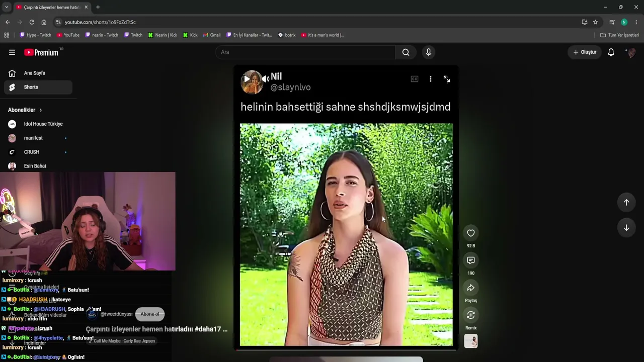The width and height of the screenshot is (644, 362).
Task: Install app icon in the address bar
Action: pyautogui.click(x=584, y=22)
